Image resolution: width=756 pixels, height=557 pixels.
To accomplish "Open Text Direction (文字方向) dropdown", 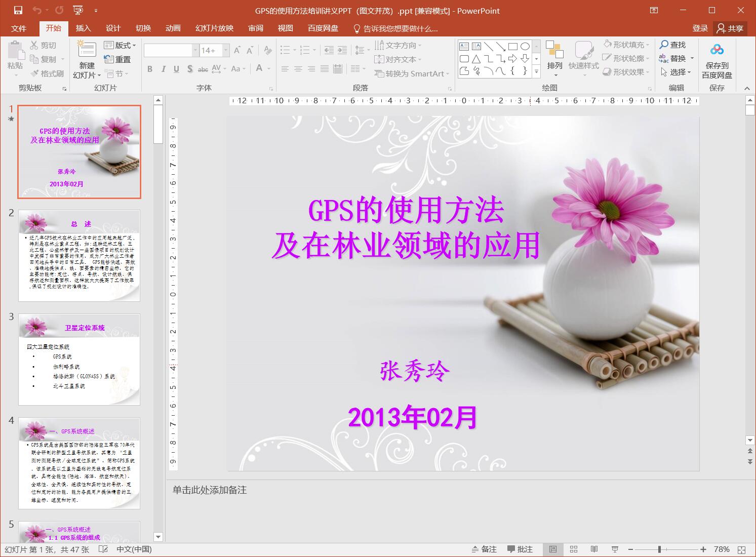I will click(398, 45).
